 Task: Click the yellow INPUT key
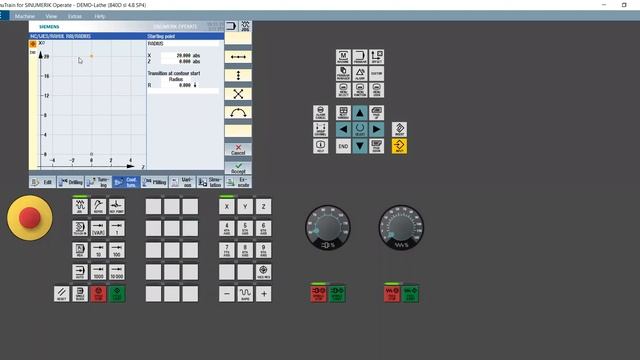point(399,146)
